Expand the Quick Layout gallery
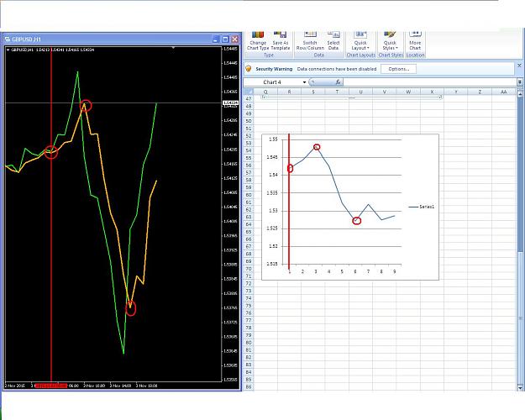Image resolution: width=525 pixels, height=420 pixels. pos(360,40)
